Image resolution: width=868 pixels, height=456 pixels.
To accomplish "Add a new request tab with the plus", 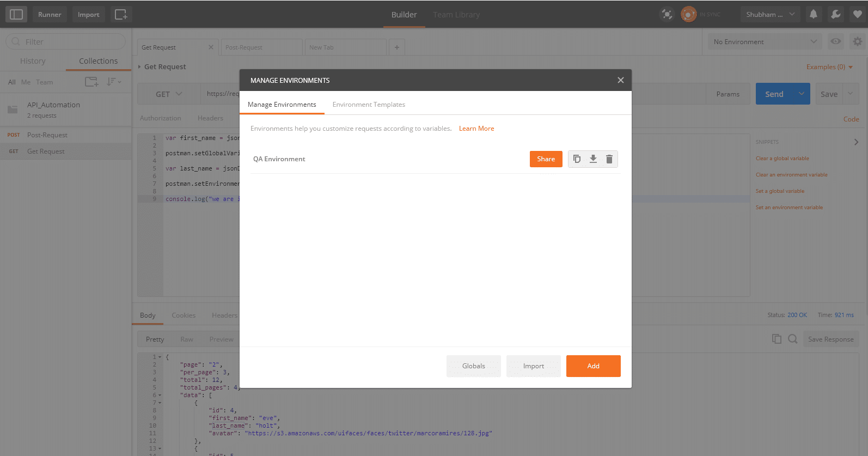I will tap(397, 47).
